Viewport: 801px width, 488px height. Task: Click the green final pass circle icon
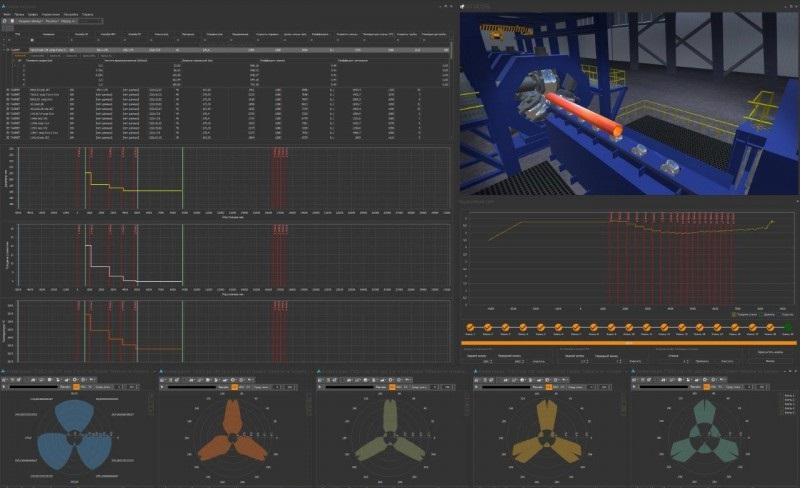(787, 327)
